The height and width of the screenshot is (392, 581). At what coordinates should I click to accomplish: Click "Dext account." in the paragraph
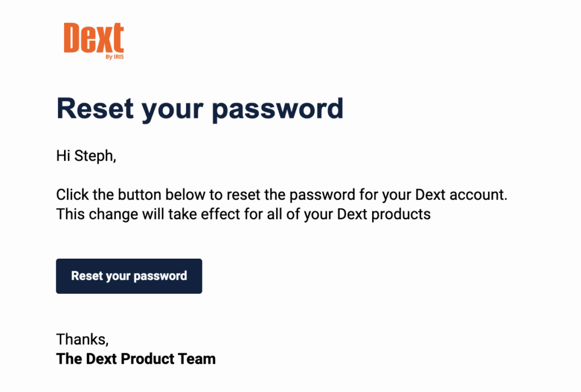coord(461,195)
